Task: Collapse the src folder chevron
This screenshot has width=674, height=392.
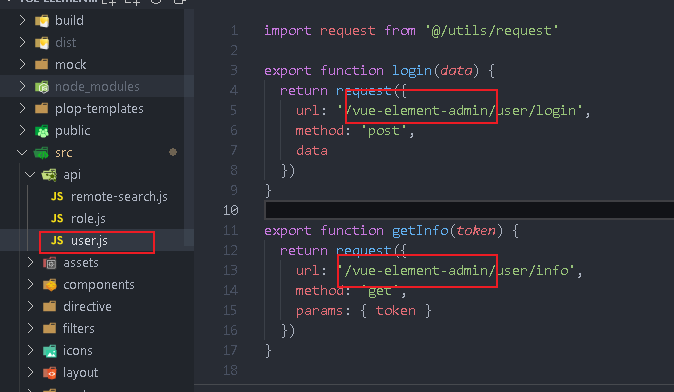Action: pyautogui.click(x=22, y=153)
